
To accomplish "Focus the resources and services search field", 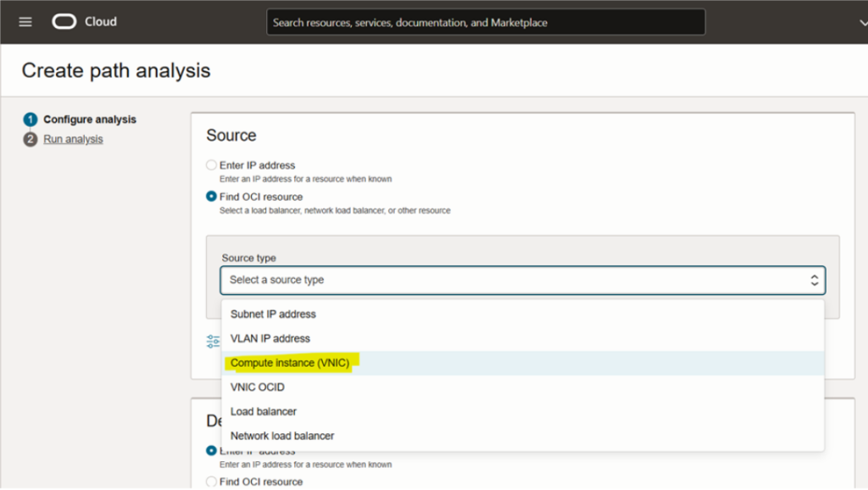I will 486,23.
